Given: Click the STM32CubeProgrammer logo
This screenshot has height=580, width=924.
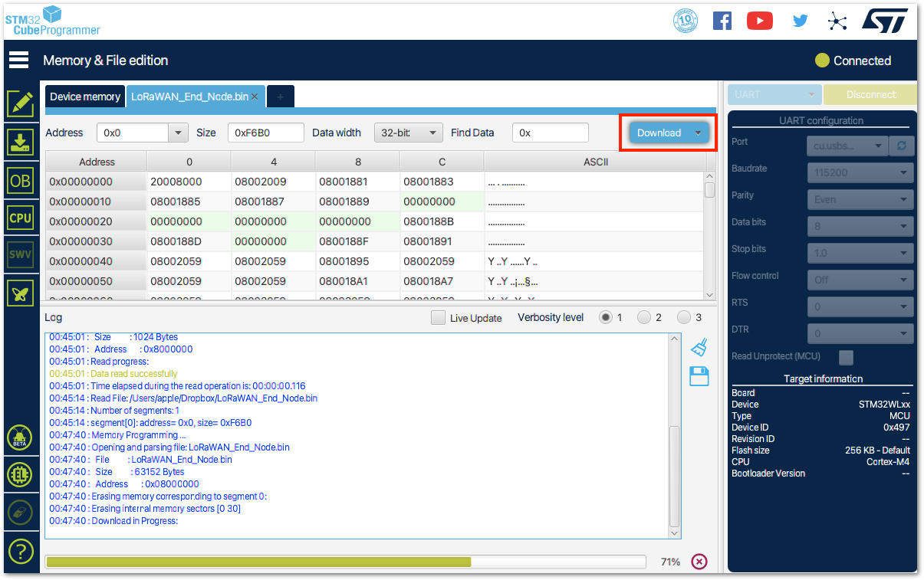Looking at the screenshot, I should click(53, 21).
